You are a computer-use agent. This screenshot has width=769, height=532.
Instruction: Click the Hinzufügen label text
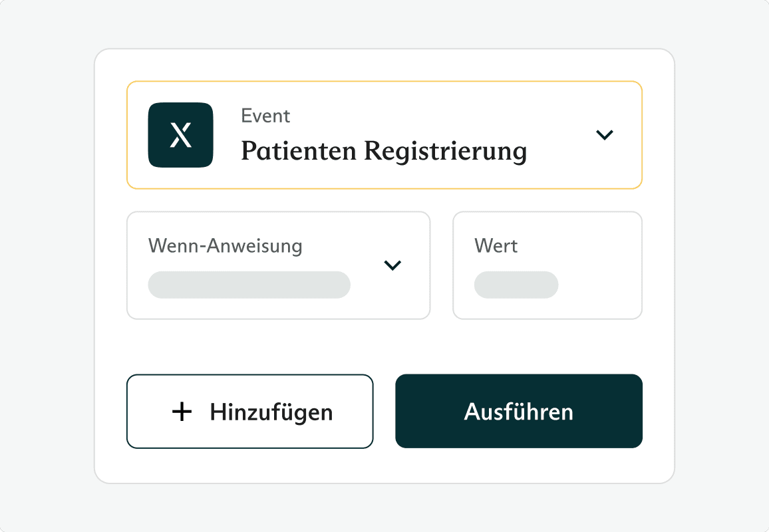(x=271, y=412)
